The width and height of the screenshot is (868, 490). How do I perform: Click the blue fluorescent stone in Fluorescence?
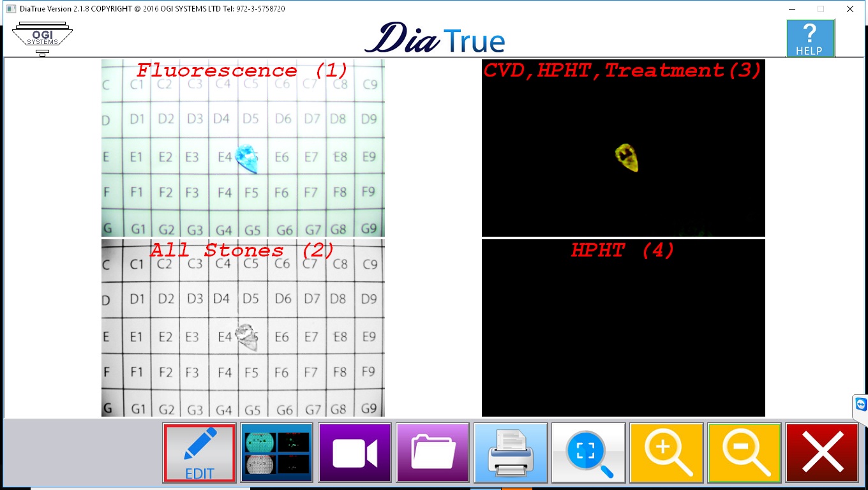(246, 158)
